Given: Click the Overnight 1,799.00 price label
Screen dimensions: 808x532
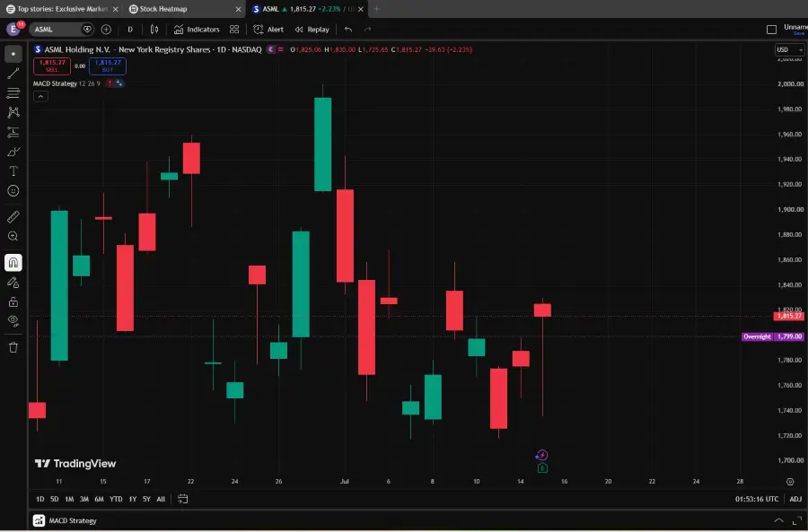Looking at the screenshot, I should tap(772, 336).
